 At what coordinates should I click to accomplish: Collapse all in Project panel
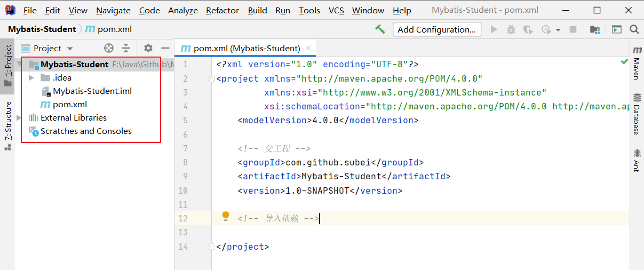coord(126,48)
